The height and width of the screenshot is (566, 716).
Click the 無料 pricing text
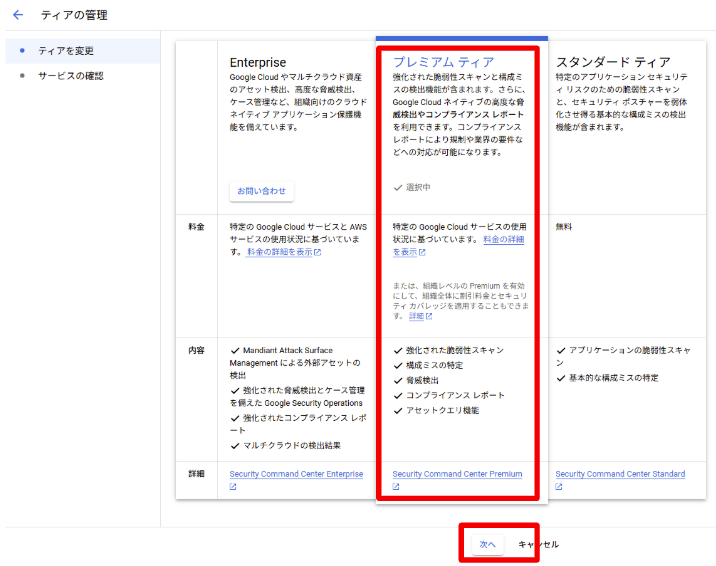(x=563, y=226)
